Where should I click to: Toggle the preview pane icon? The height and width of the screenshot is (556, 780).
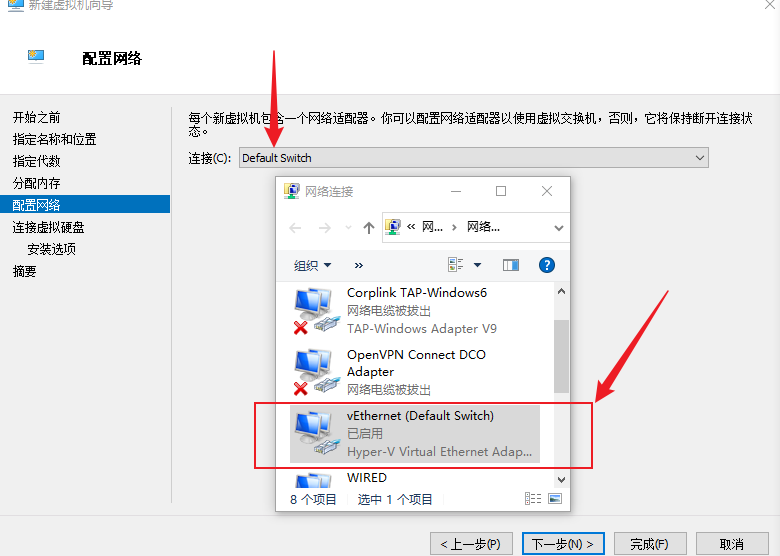510,265
